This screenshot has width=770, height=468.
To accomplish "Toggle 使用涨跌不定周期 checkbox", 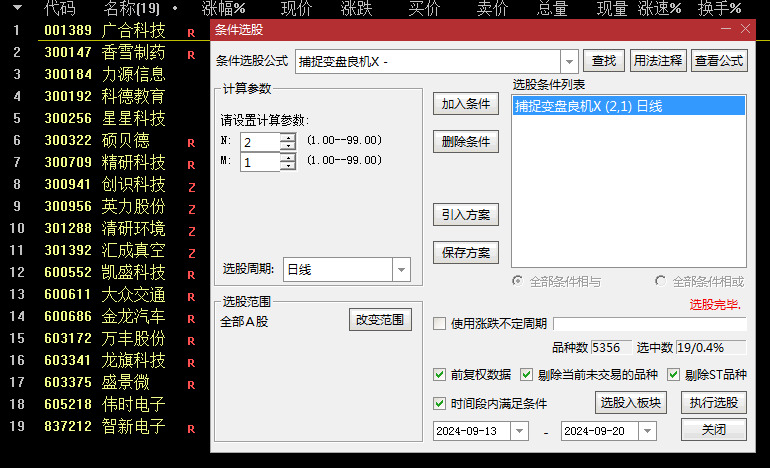I will click(x=440, y=323).
